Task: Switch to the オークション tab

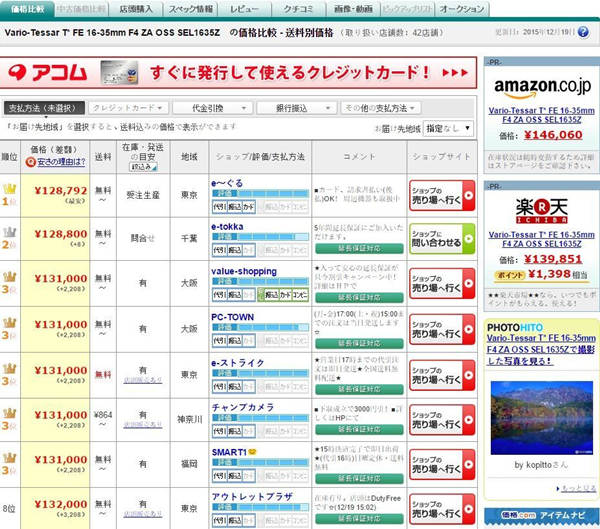Action: 462,9
